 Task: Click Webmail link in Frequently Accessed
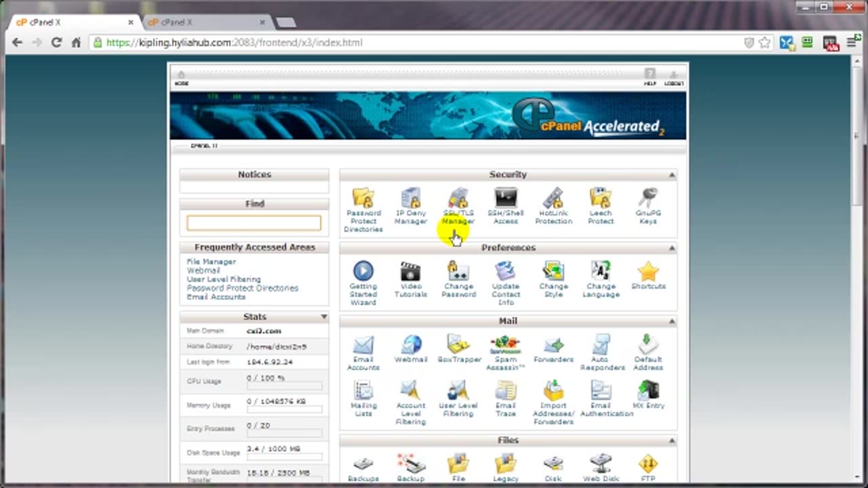[203, 270]
